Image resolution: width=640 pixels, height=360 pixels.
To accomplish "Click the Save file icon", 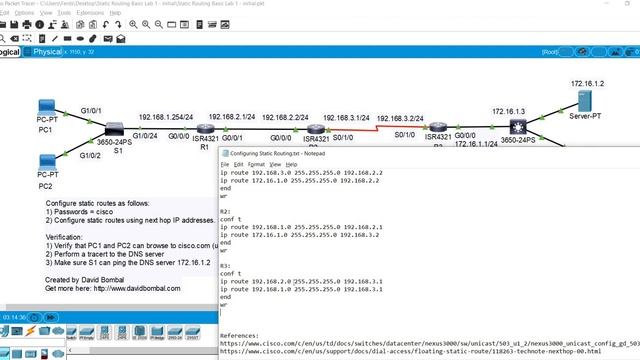I will 14,25.
